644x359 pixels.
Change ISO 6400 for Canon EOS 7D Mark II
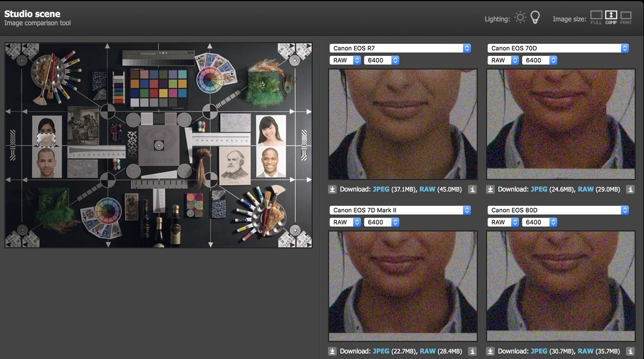382,222
